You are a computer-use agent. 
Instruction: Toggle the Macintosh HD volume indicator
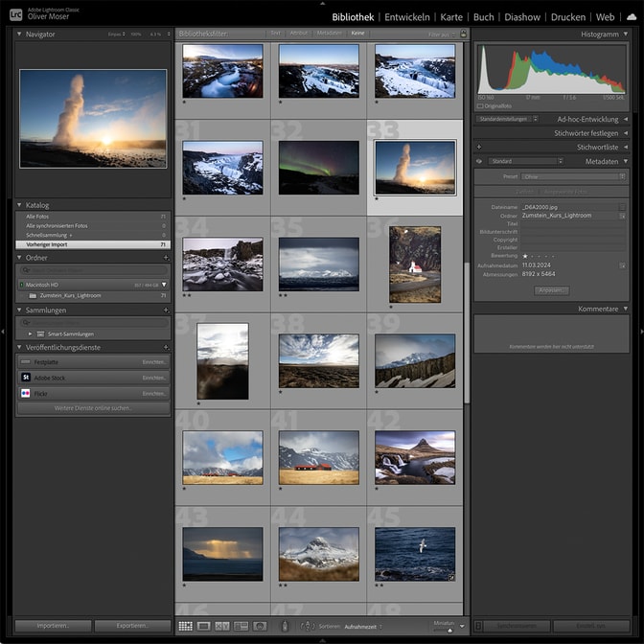22,285
